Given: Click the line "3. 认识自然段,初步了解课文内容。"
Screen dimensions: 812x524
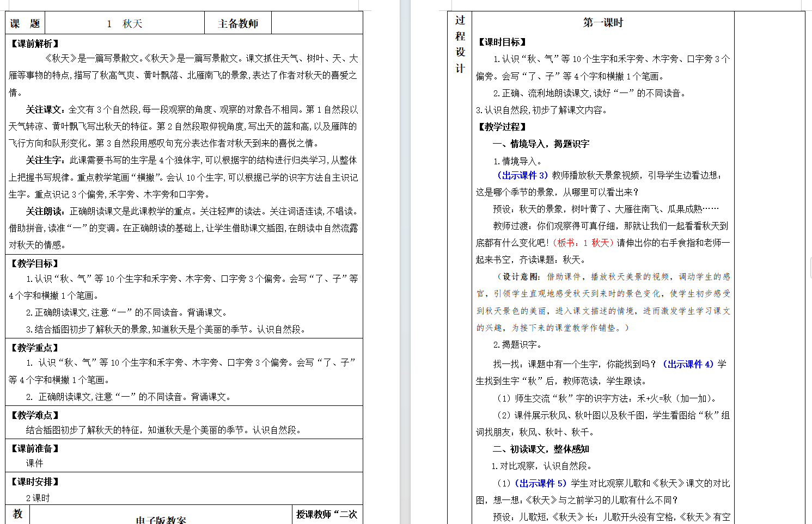Looking at the screenshot, I should 541,110.
